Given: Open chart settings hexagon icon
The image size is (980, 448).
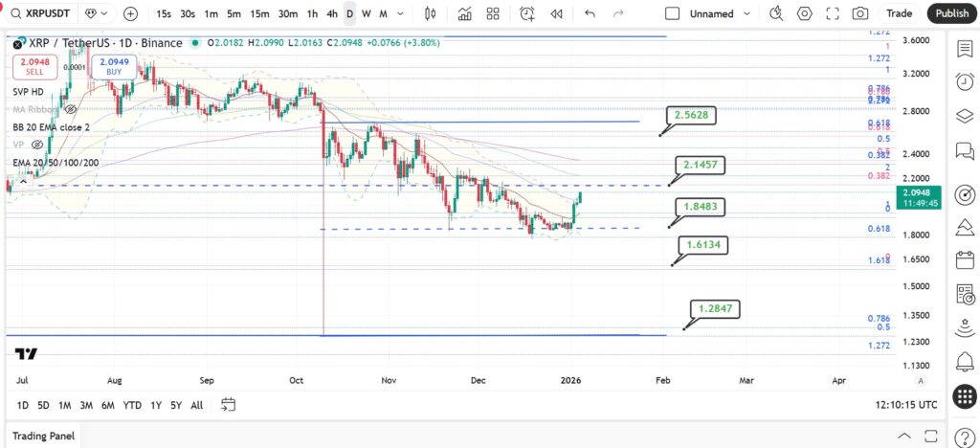Looking at the screenshot, I should pyautogui.click(x=804, y=13).
